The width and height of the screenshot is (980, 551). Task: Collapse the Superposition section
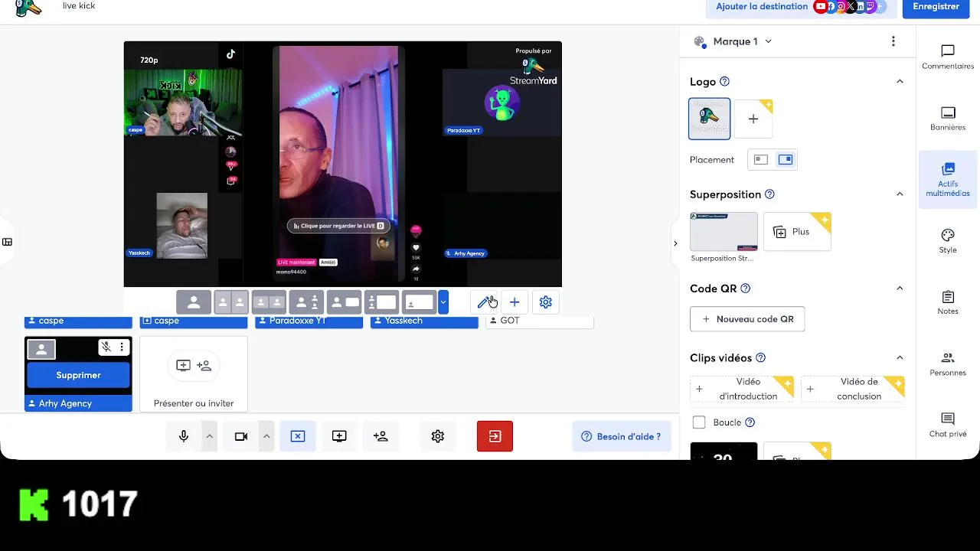[x=900, y=194]
